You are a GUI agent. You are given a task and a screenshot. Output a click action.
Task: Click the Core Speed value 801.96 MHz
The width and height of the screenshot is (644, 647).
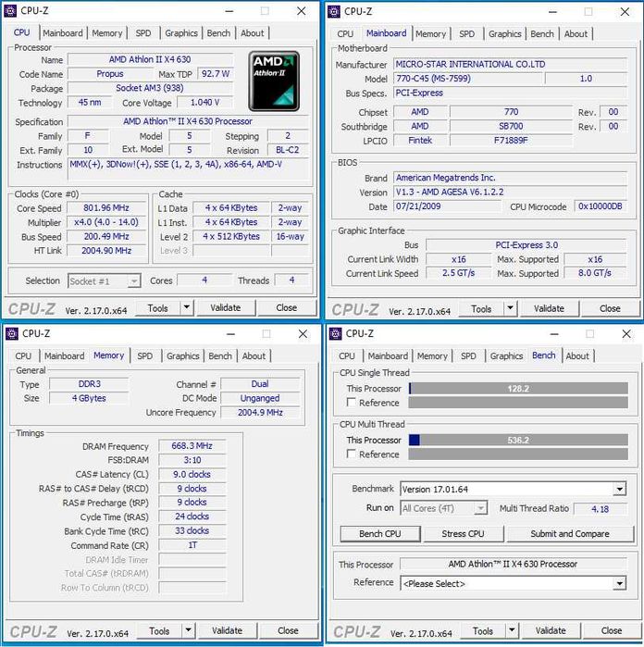click(x=106, y=208)
